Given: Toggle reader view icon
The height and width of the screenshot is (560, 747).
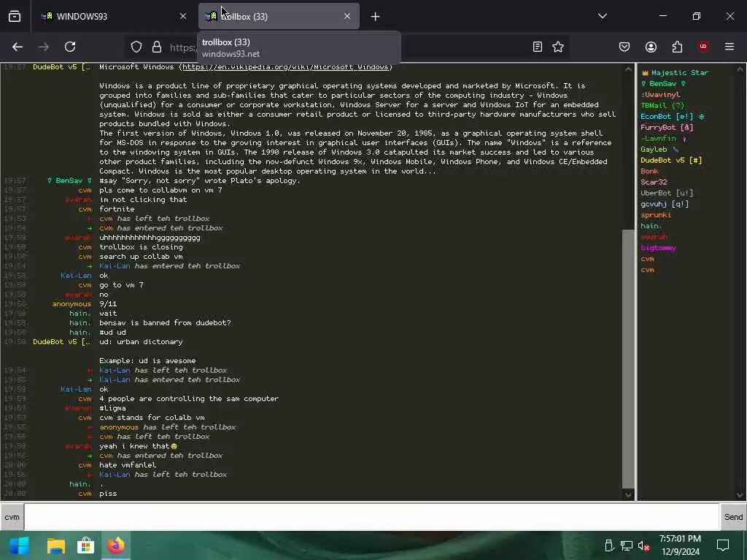Looking at the screenshot, I should point(538,47).
